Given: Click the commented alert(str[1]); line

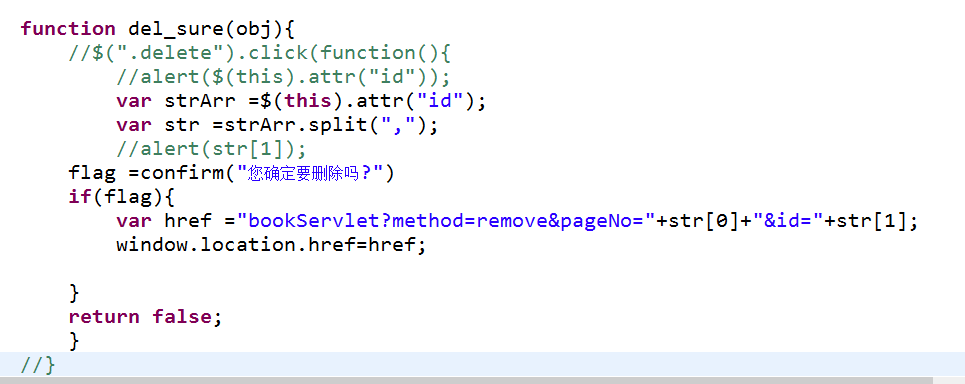Looking at the screenshot, I should click(x=211, y=149).
